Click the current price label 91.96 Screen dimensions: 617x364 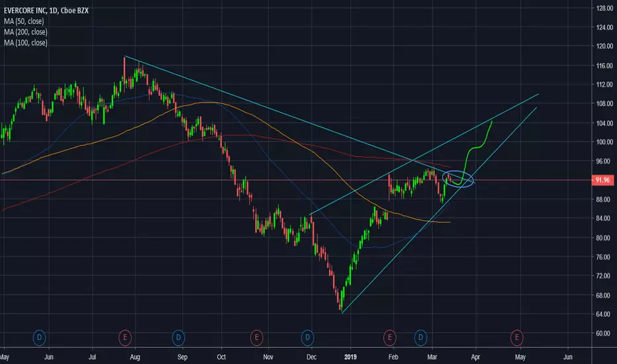point(602,180)
